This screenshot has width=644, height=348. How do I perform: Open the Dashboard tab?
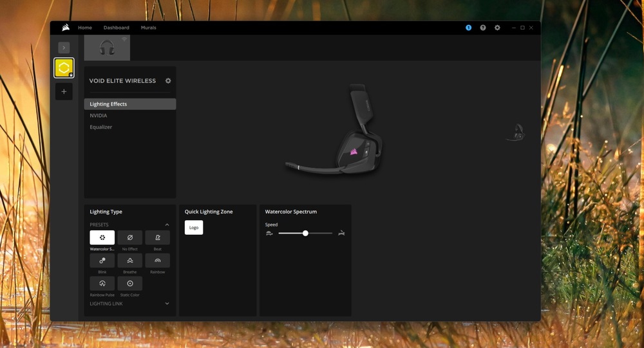point(116,28)
